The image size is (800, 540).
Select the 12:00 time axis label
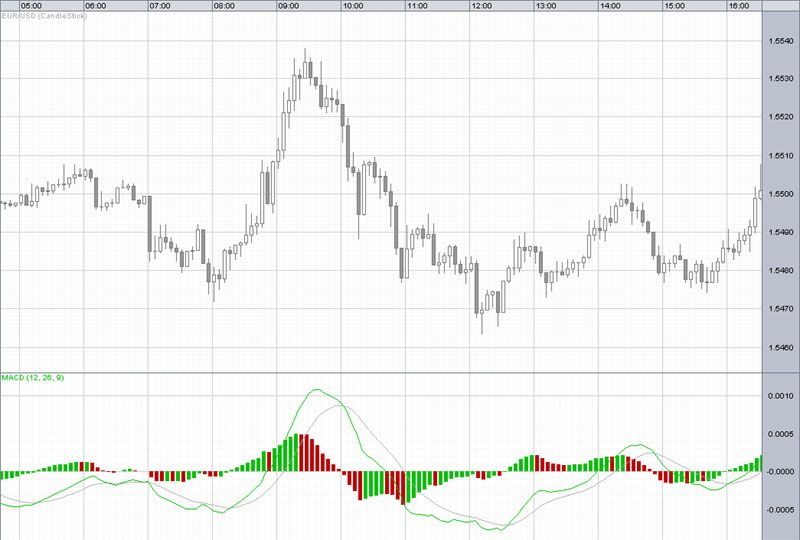point(481,6)
